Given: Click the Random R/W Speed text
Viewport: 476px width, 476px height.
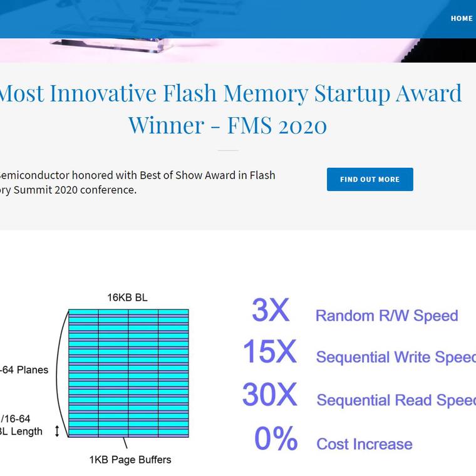Looking at the screenshot, I should (x=387, y=316).
